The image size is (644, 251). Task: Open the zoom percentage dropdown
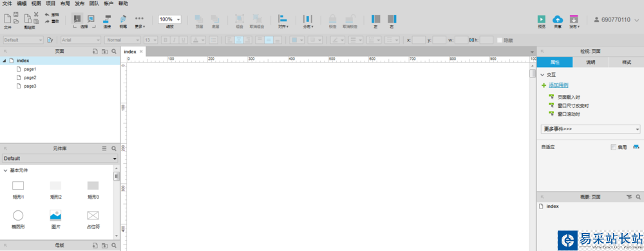pos(169,19)
